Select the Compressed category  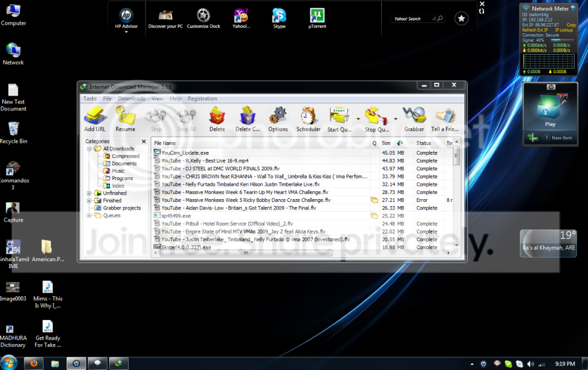(x=125, y=156)
